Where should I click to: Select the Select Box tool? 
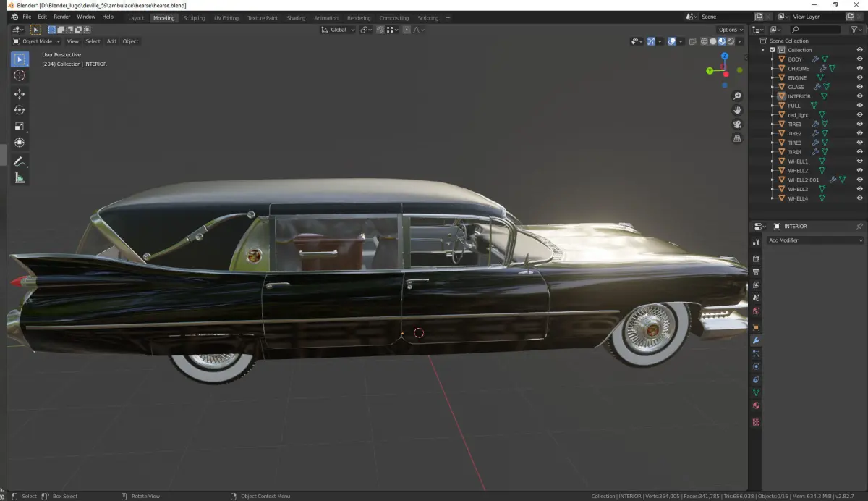click(x=20, y=59)
